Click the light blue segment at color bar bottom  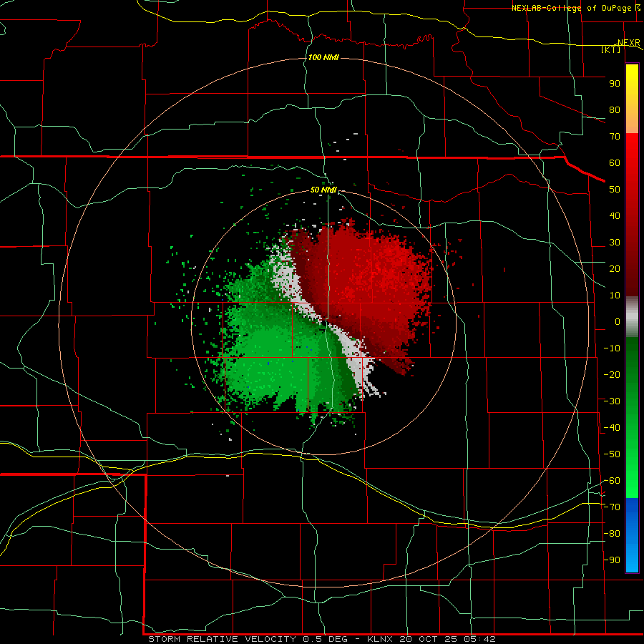632,557
